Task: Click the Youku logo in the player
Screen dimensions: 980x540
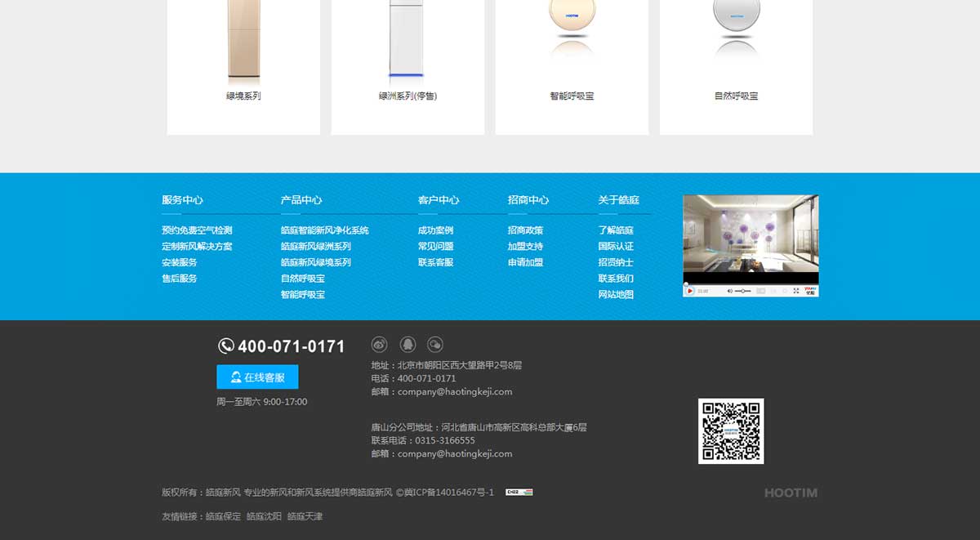Action: (x=809, y=290)
